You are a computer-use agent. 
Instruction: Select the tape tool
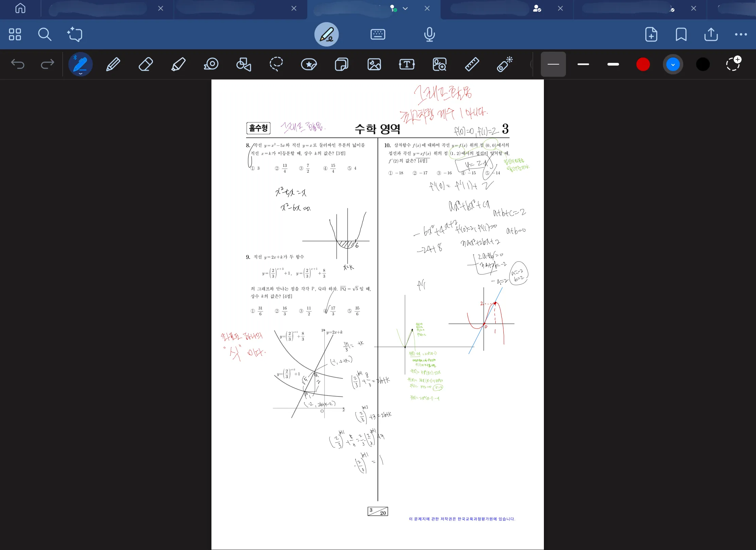coord(211,64)
